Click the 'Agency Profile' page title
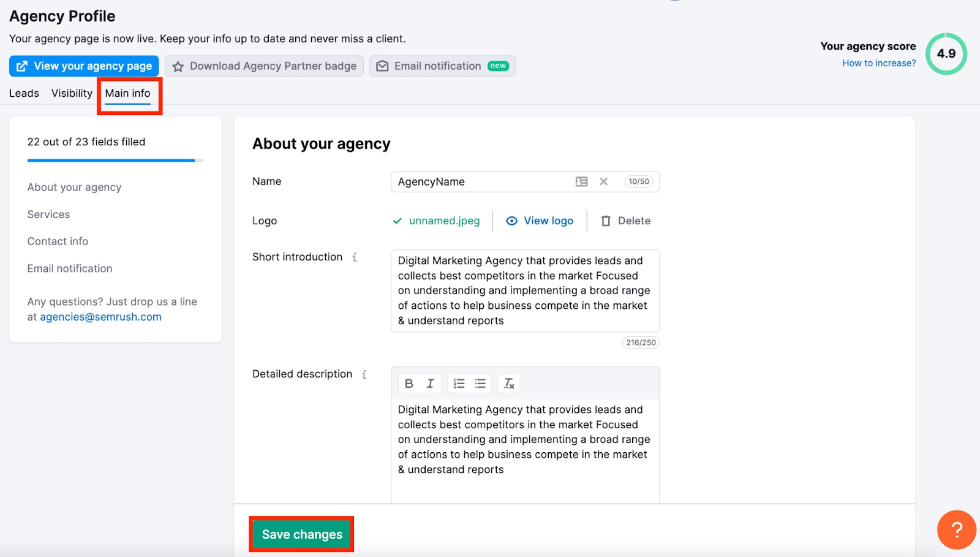This screenshot has height=557, width=980. pos(62,17)
